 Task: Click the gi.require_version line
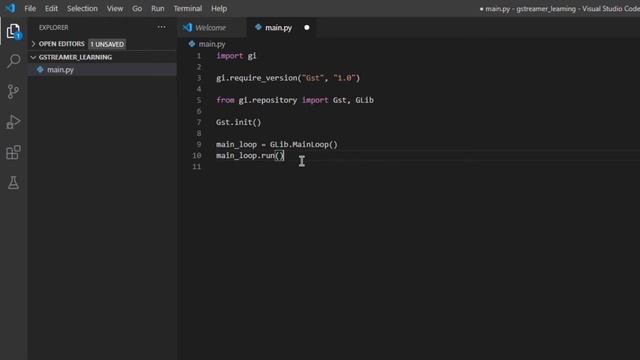288,78
